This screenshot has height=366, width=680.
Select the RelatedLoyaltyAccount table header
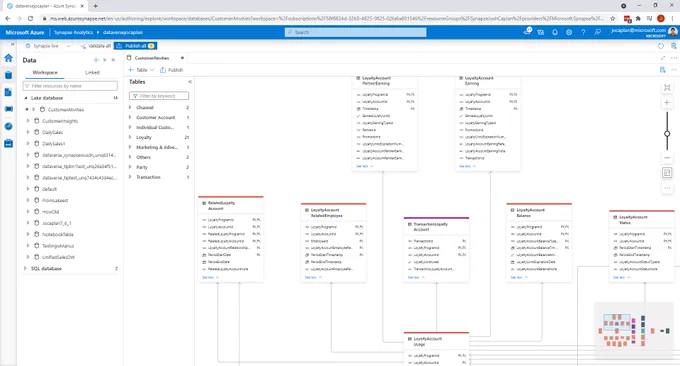tap(231, 206)
